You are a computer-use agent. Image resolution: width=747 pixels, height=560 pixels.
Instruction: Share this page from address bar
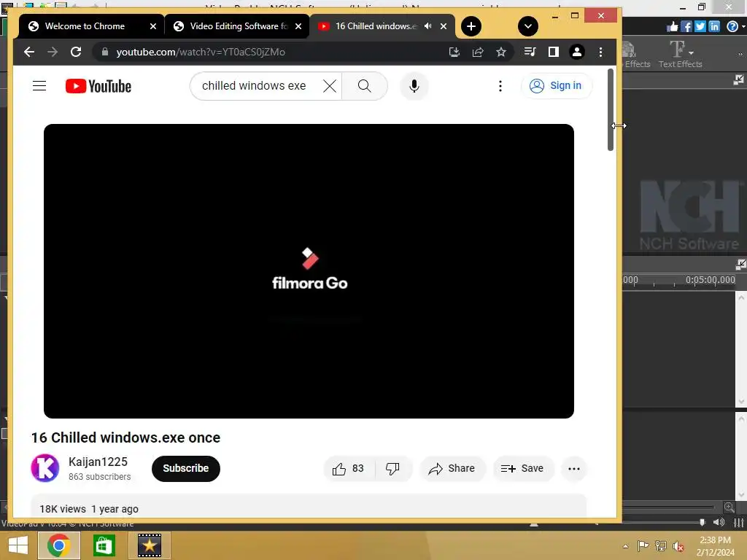[x=477, y=52]
